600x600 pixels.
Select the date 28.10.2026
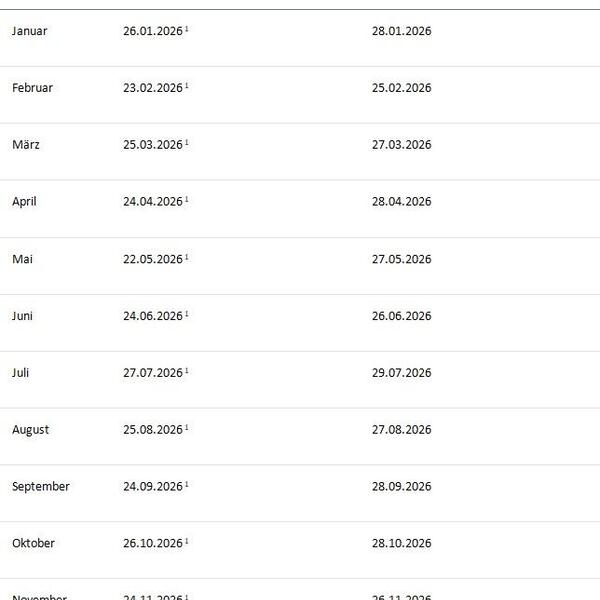click(x=401, y=544)
